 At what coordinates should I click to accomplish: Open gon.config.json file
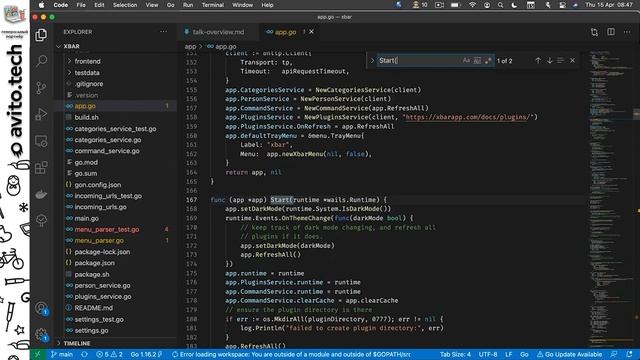click(x=98, y=184)
